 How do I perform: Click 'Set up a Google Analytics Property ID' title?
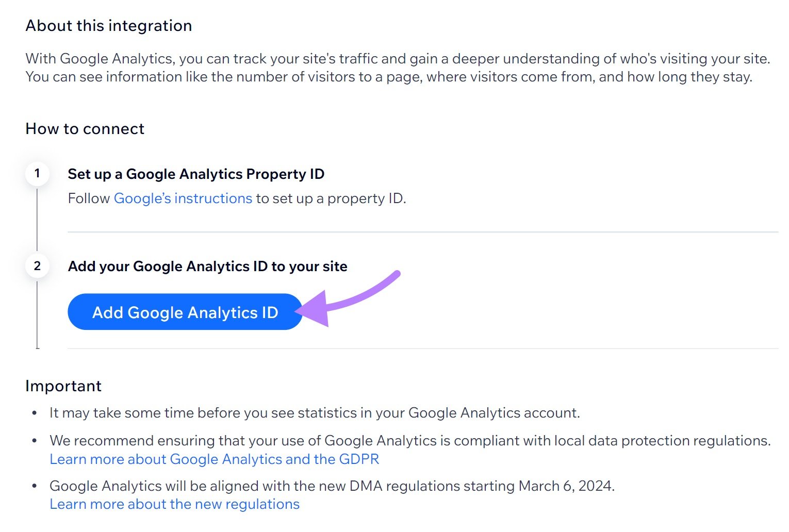(x=196, y=174)
